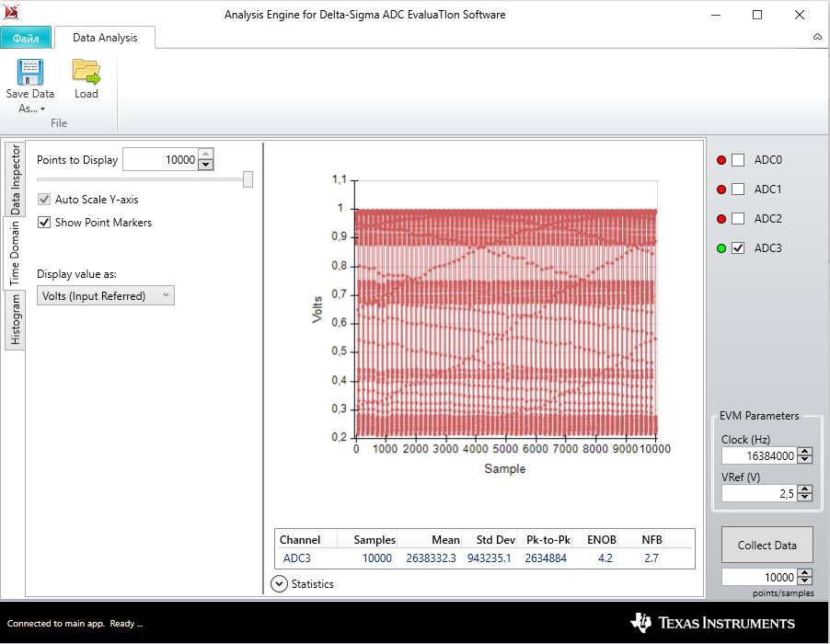
Task: Decrease points/samples count with down arrow
Action: coord(805,581)
